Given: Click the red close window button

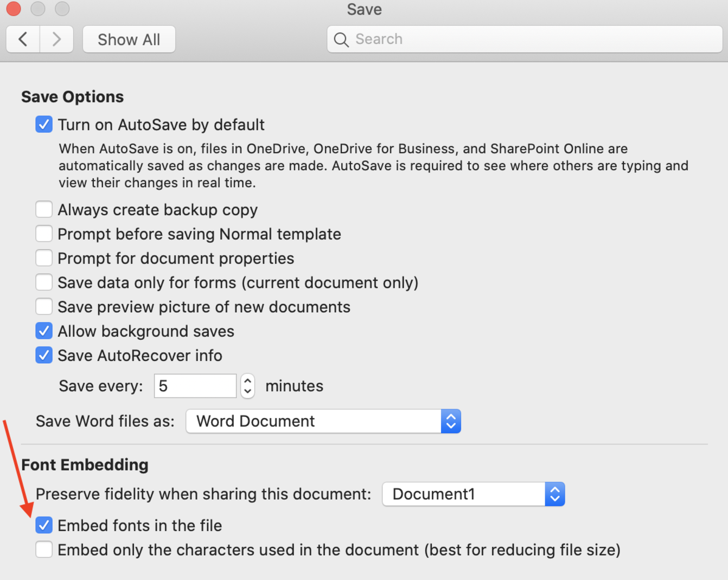Looking at the screenshot, I should (x=14, y=9).
